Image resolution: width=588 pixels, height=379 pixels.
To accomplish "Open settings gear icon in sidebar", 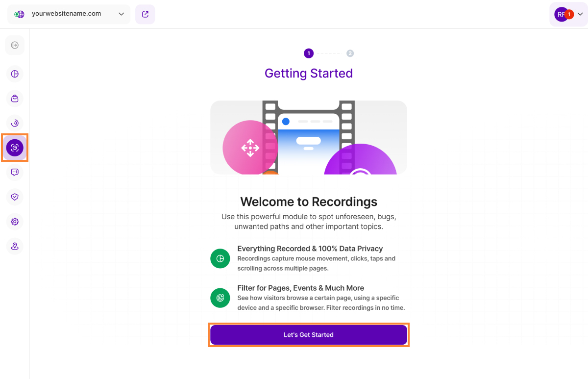I will click(x=15, y=222).
